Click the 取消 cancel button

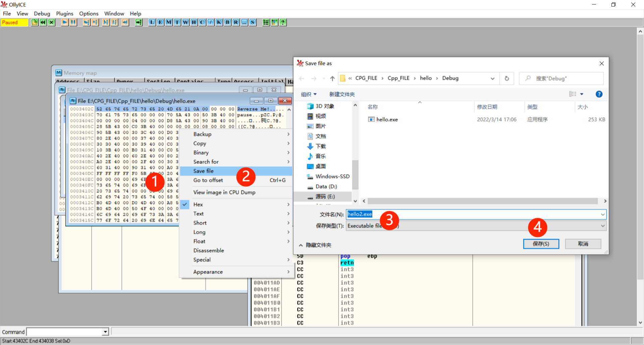[583, 244]
